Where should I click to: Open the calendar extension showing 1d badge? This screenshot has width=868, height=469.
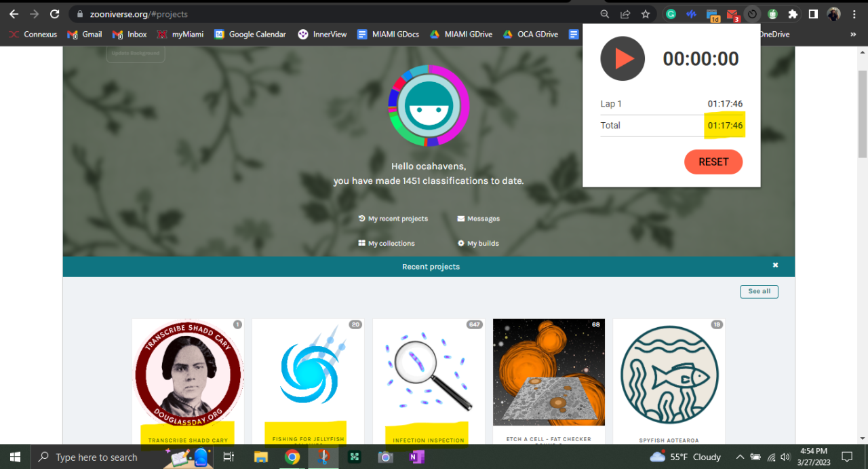pyautogui.click(x=712, y=14)
